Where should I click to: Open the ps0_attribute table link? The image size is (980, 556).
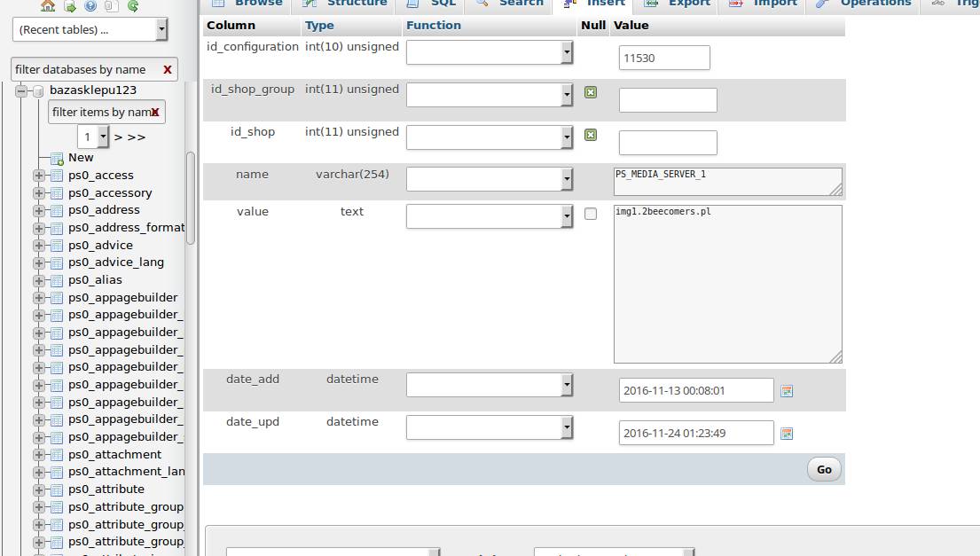pos(106,489)
